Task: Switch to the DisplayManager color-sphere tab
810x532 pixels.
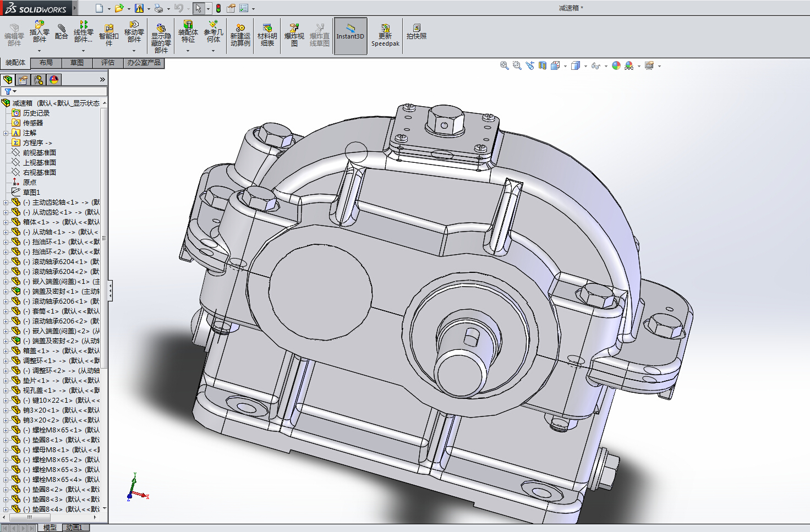Action: click(x=54, y=80)
